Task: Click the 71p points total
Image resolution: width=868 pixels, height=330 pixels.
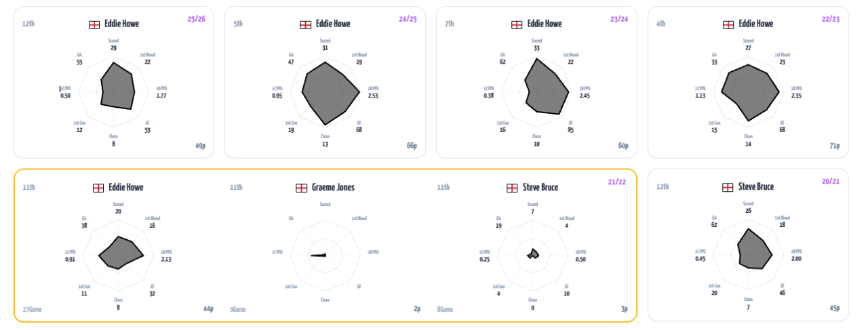Action: pos(834,146)
